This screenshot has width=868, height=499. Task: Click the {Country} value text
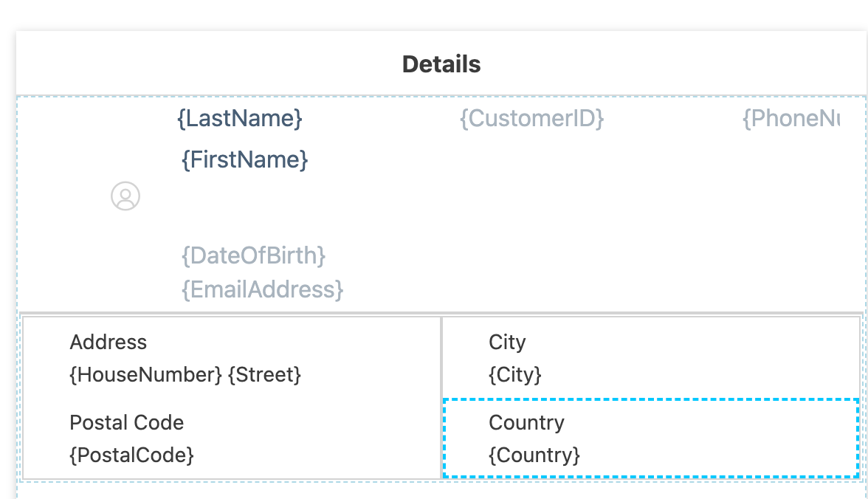point(534,455)
